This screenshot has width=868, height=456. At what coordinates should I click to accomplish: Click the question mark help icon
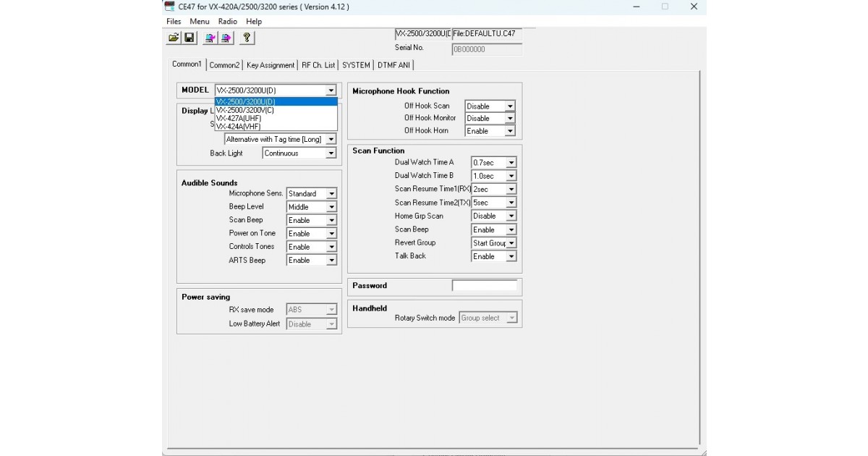247,38
